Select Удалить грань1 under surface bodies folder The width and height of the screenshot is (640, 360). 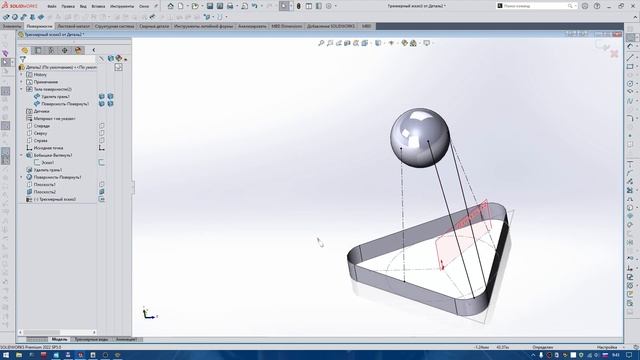click(56, 97)
